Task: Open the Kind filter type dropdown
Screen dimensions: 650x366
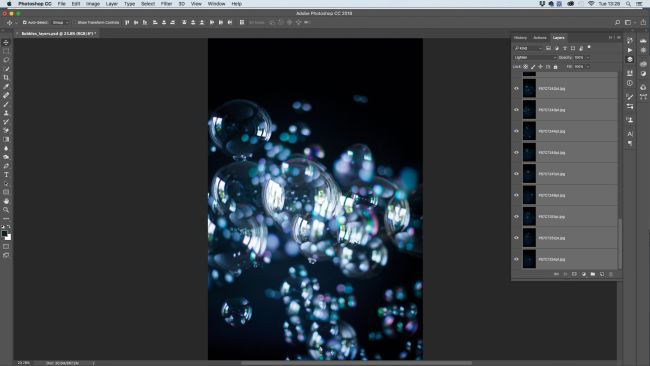Action: pyautogui.click(x=528, y=48)
